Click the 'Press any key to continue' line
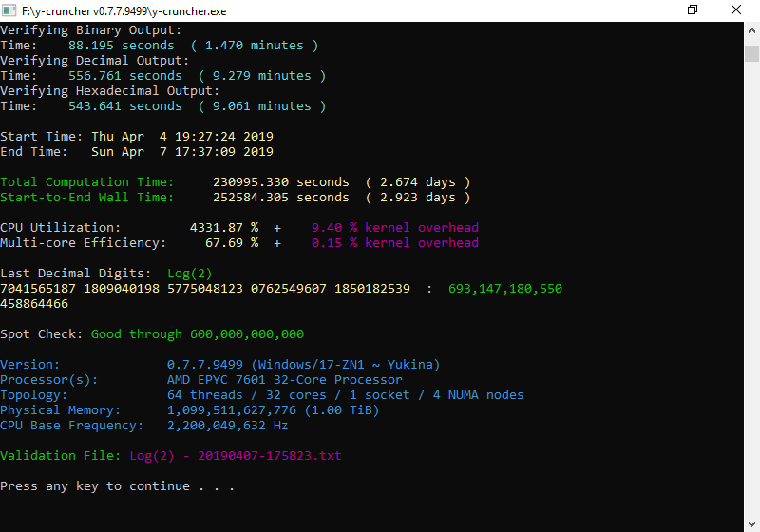This screenshot has height=532, width=760. click(x=117, y=486)
